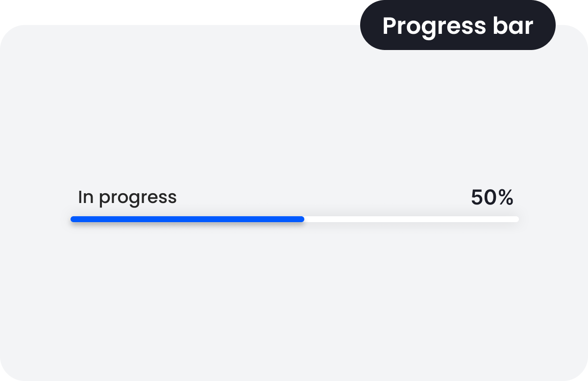
Task: Click the black background outside the gray card
Action: click(147, 10)
